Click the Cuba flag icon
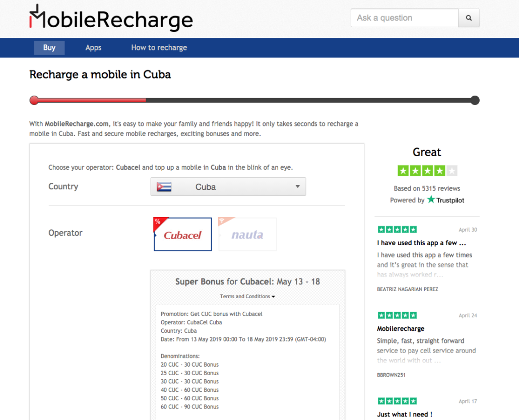The image size is (519, 420). (x=164, y=187)
